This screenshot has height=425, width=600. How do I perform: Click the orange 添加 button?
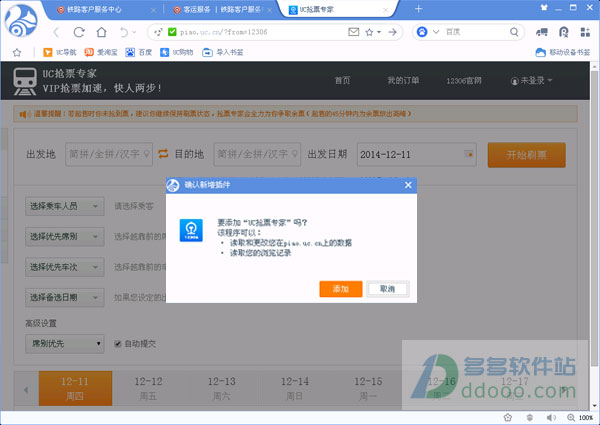(341, 289)
